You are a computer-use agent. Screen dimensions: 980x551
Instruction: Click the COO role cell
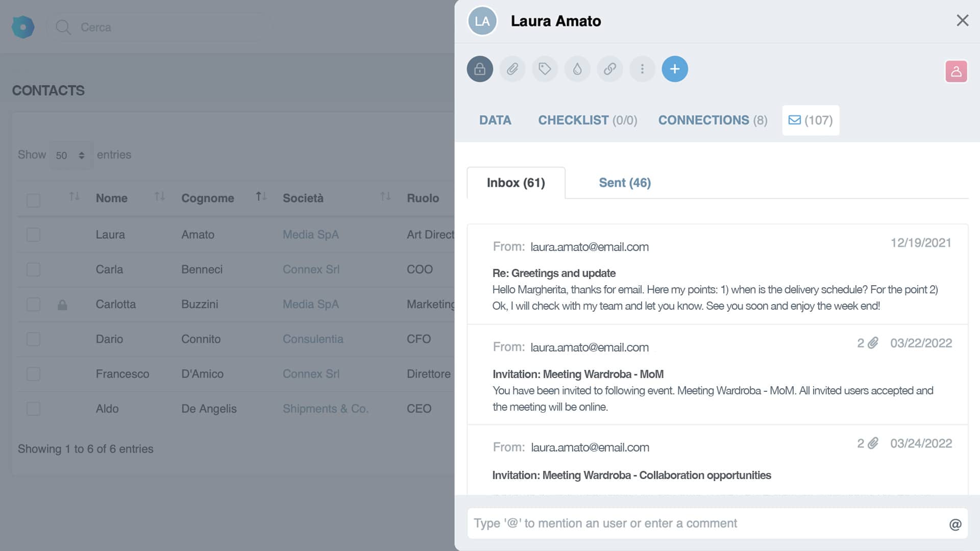[420, 269]
